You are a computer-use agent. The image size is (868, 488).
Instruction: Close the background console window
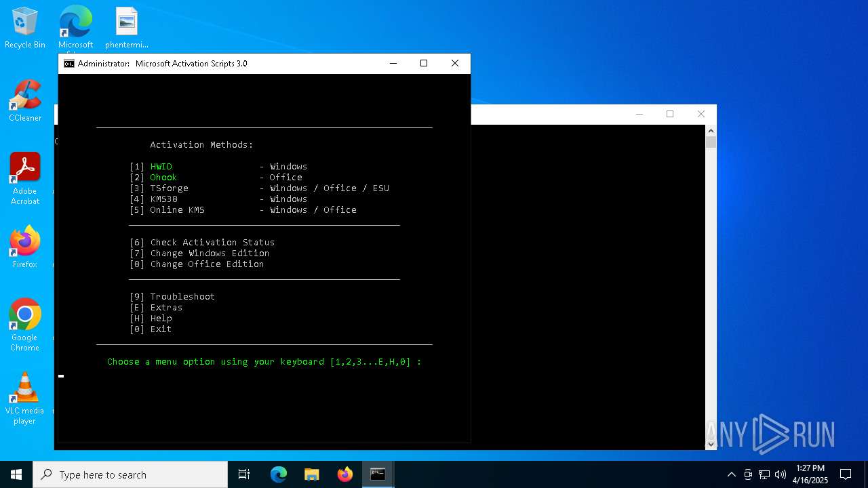pyautogui.click(x=701, y=114)
